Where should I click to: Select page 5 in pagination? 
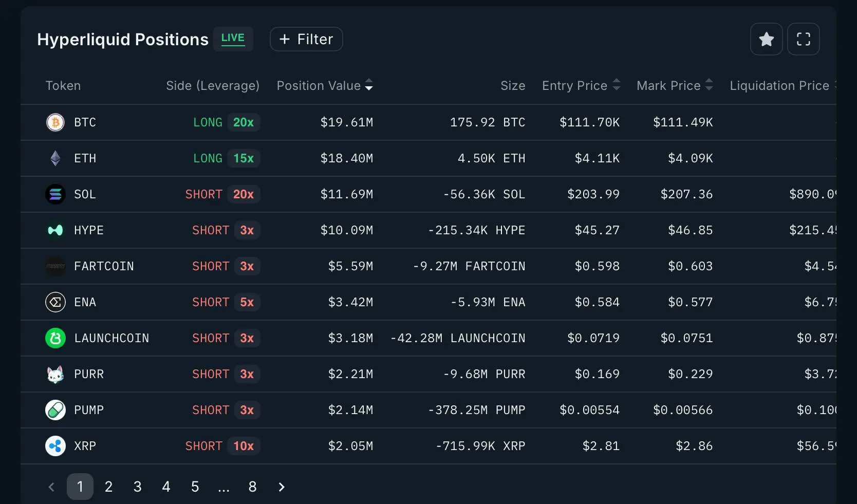coord(195,487)
